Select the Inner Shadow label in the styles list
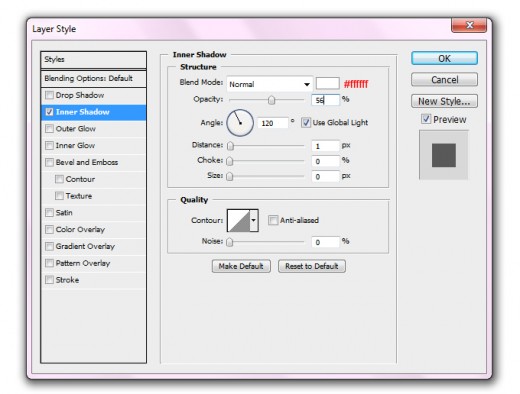Screen dimensions: 520x394 (x=82, y=112)
